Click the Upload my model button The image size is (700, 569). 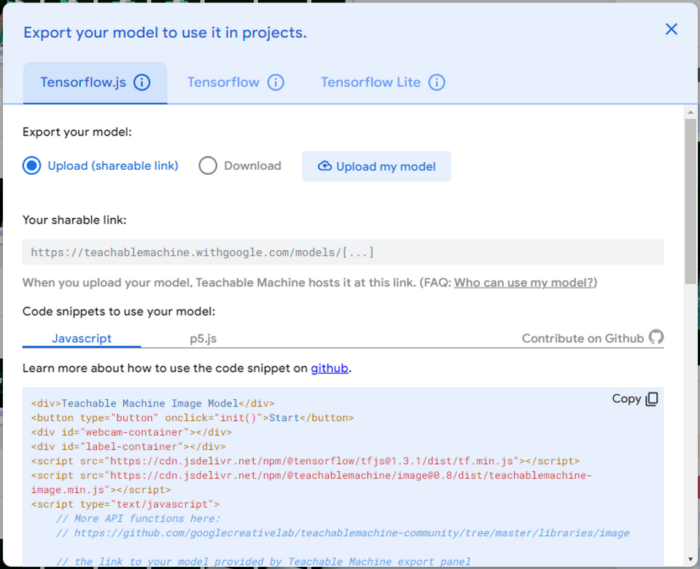tap(376, 166)
